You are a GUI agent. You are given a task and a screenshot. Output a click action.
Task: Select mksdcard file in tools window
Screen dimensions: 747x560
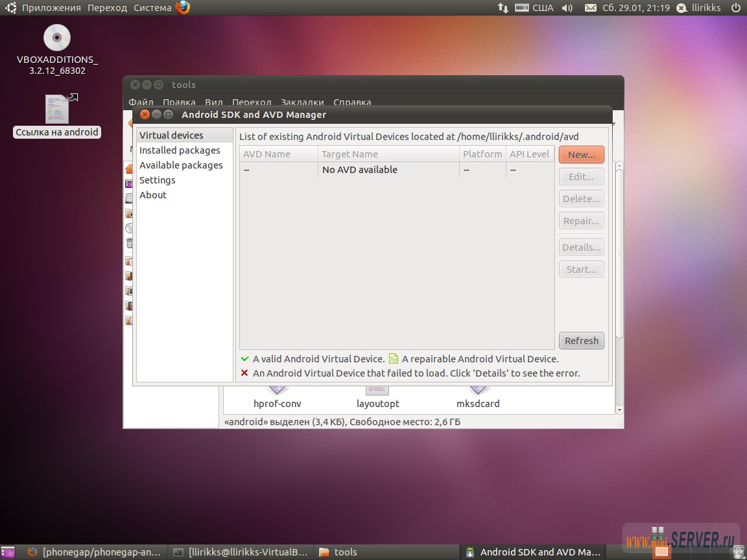[478, 397]
